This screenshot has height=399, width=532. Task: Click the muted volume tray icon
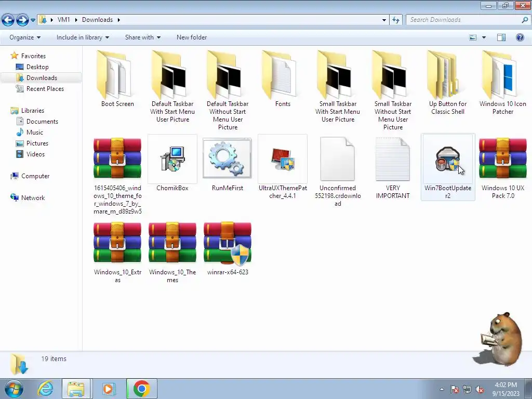pyautogui.click(x=480, y=389)
